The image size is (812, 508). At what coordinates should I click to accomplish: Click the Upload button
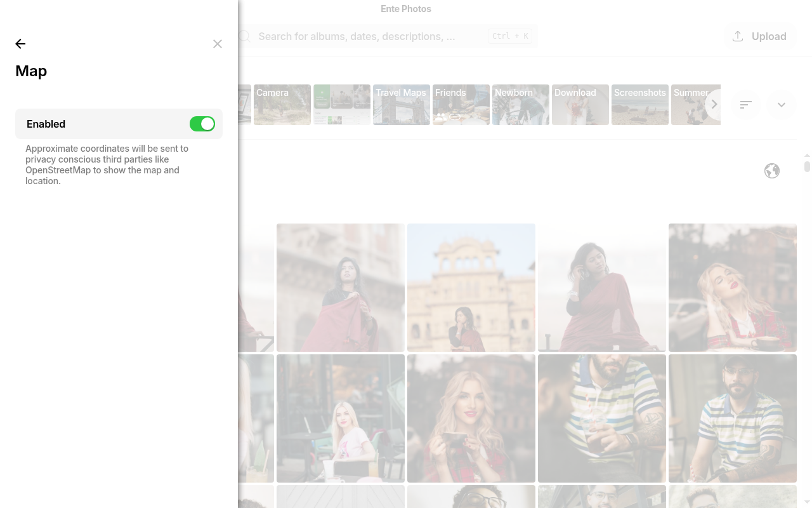pyautogui.click(x=760, y=36)
